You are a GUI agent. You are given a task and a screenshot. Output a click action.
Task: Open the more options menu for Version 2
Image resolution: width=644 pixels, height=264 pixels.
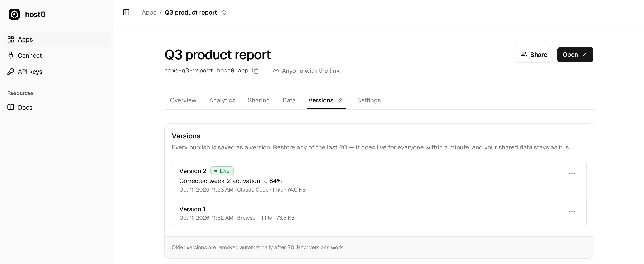tap(572, 174)
